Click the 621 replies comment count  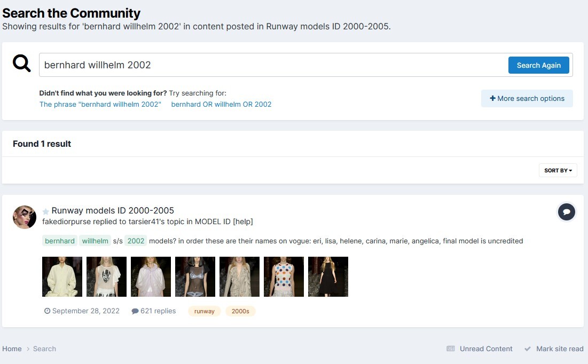[x=154, y=311]
